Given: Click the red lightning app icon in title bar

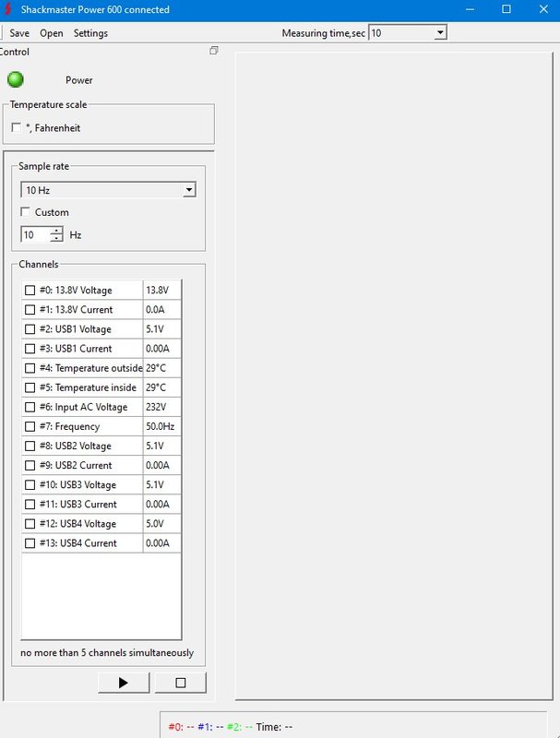Looking at the screenshot, I should [7, 9].
